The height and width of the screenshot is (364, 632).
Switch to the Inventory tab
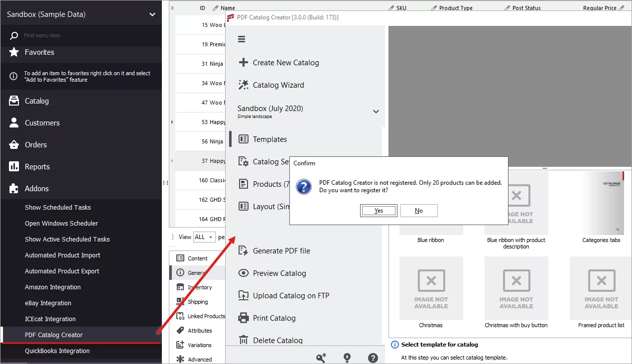(199, 287)
